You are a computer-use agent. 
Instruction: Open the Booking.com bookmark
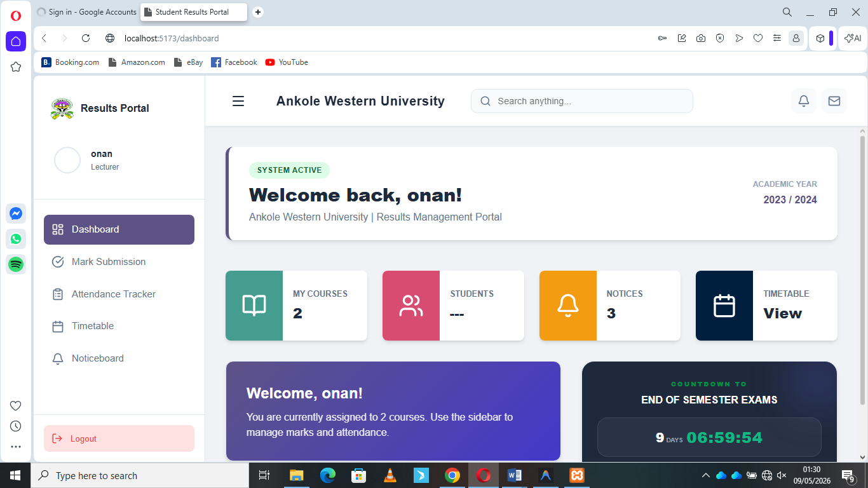coord(71,62)
